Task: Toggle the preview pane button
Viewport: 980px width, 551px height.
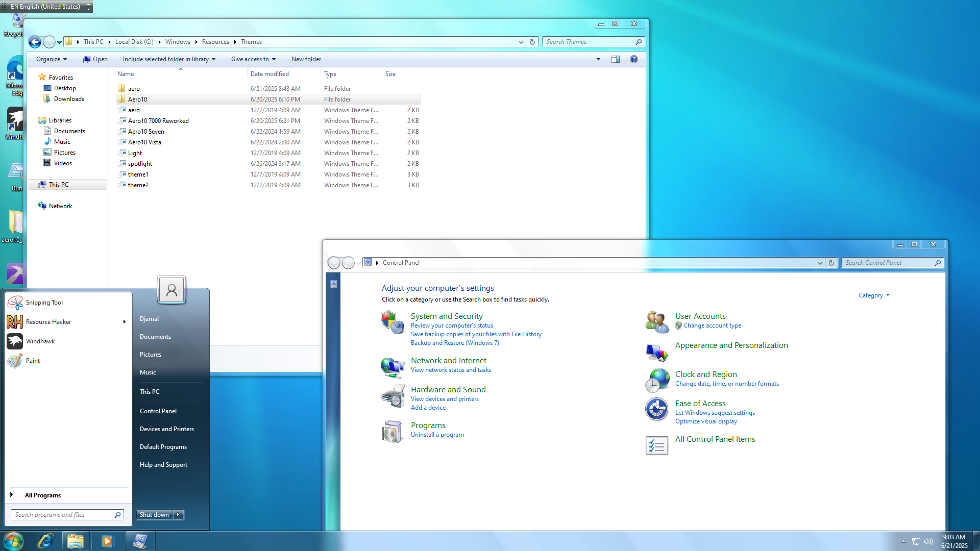Action: coord(616,59)
